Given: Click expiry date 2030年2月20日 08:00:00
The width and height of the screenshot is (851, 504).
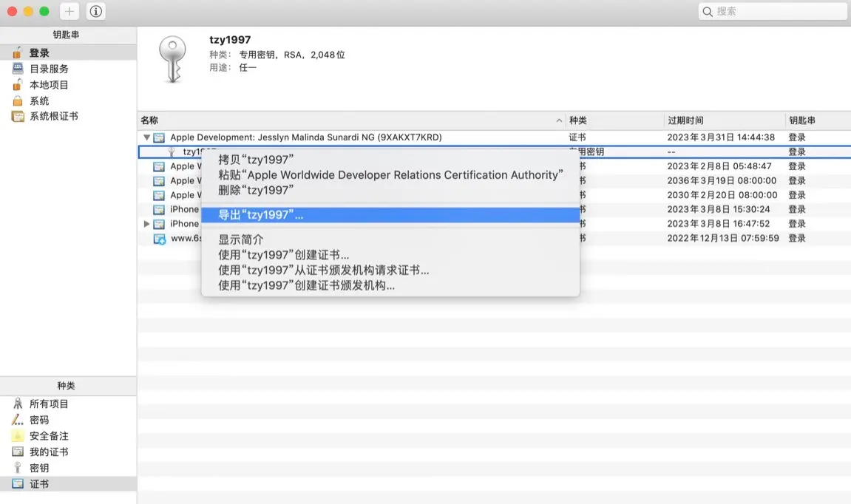Looking at the screenshot, I should pos(722,195).
